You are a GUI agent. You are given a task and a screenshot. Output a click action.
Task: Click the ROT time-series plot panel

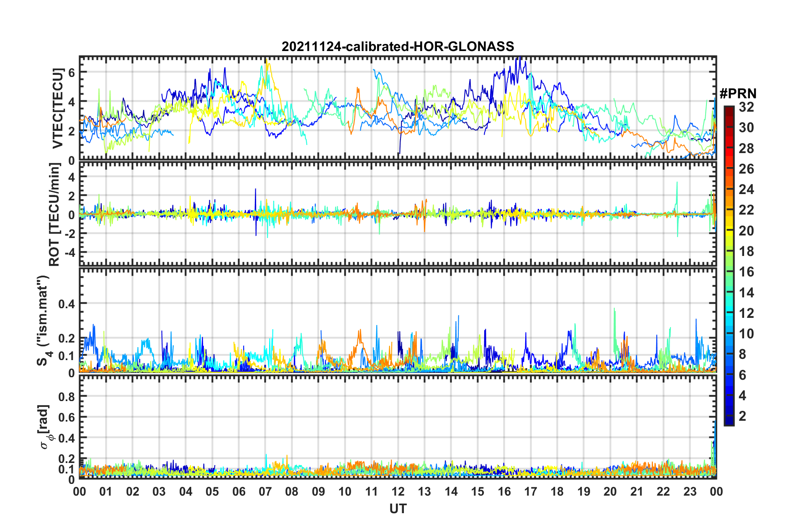click(x=398, y=214)
